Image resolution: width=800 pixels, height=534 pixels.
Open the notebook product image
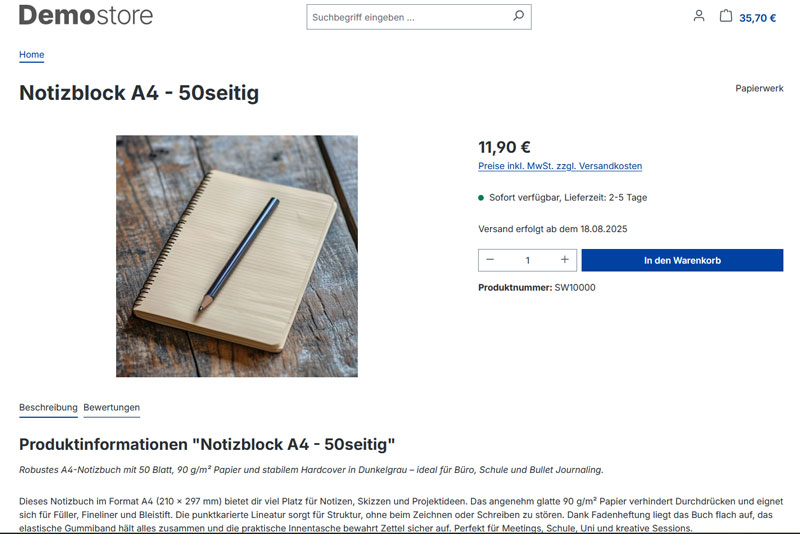237,256
